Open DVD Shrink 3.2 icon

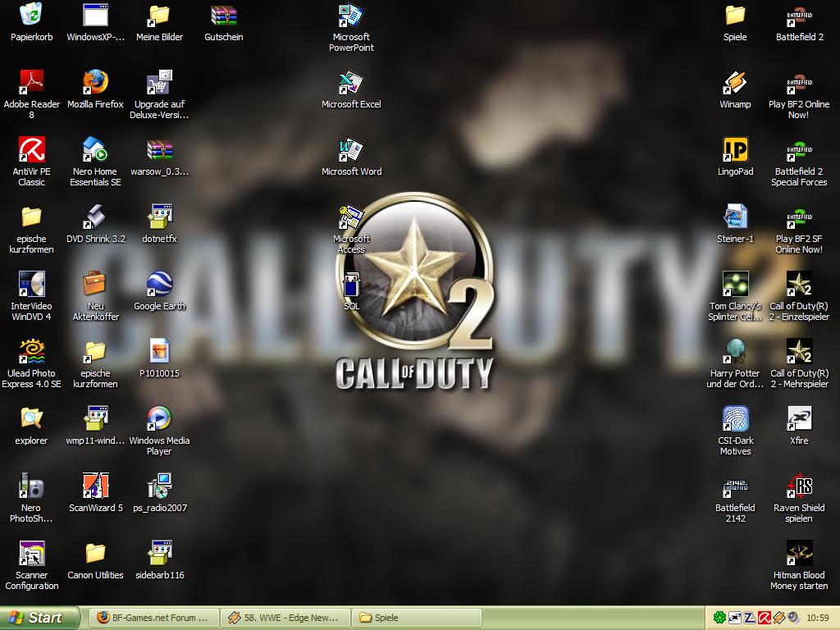click(x=95, y=217)
